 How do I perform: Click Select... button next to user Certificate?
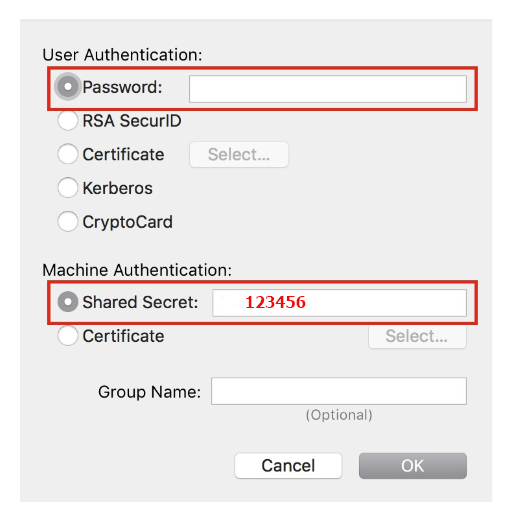pos(239,155)
